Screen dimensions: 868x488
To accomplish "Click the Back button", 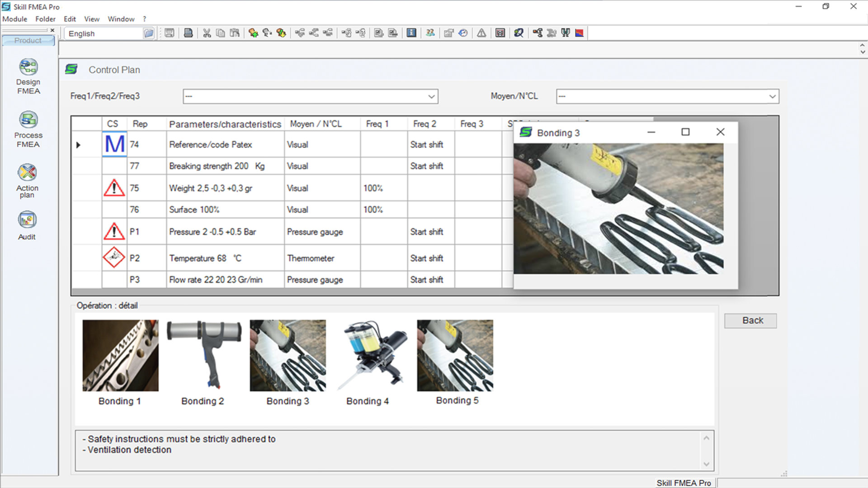I will coord(750,320).
